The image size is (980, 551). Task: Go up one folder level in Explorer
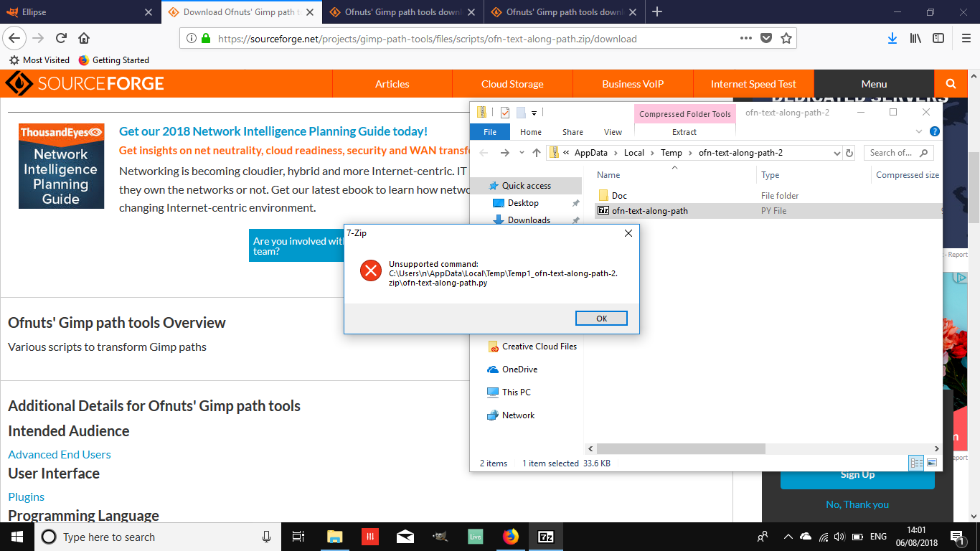(x=537, y=153)
